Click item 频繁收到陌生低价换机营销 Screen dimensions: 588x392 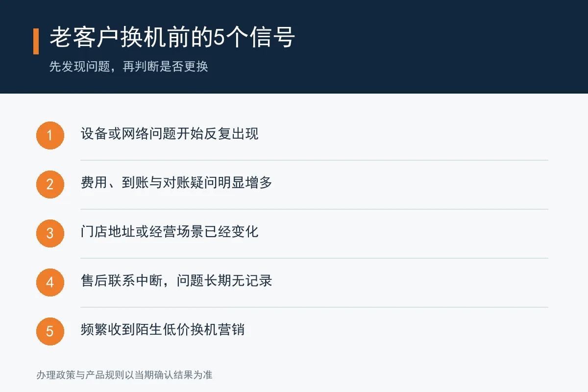point(163,329)
